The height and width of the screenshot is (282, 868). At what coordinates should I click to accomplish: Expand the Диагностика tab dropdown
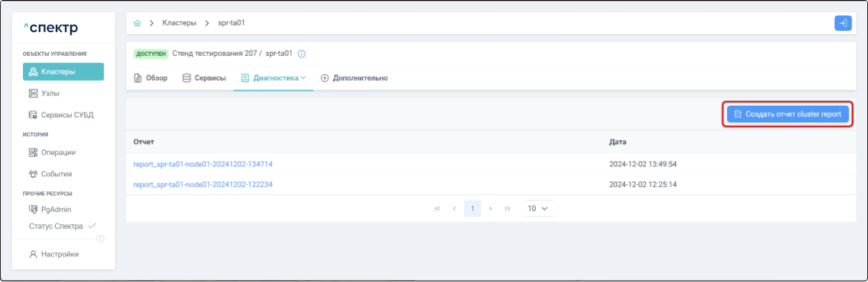(x=273, y=78)
